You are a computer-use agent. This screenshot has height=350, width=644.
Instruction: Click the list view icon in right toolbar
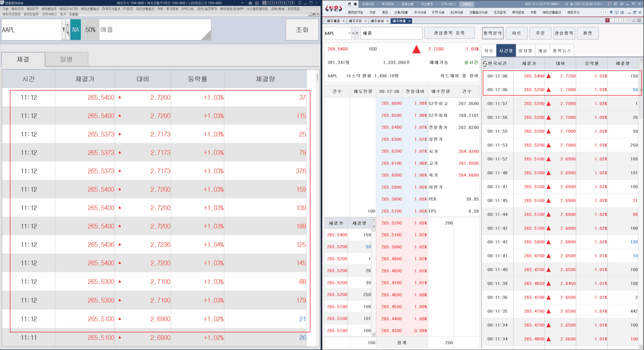622,12
